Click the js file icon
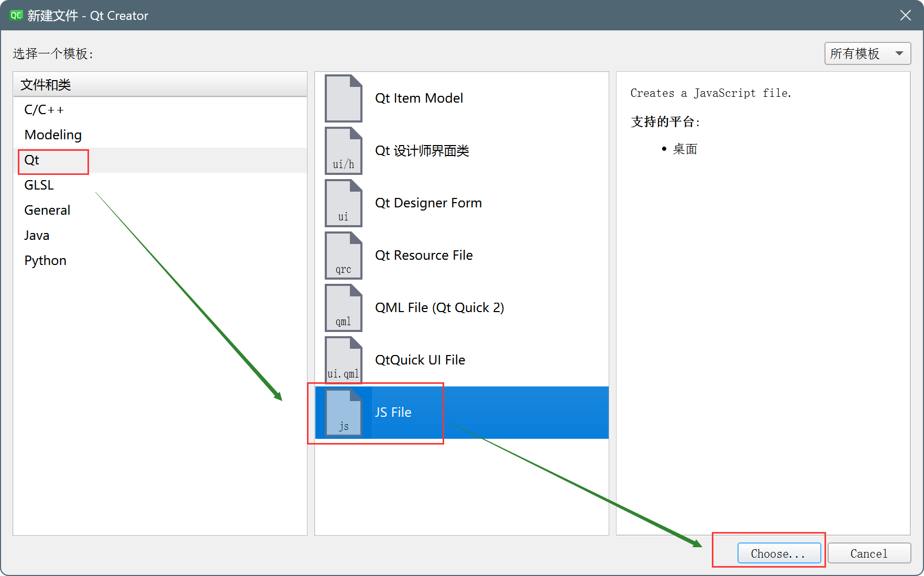Viewport: 924px width, 576px height. click(x=343, y=413)
